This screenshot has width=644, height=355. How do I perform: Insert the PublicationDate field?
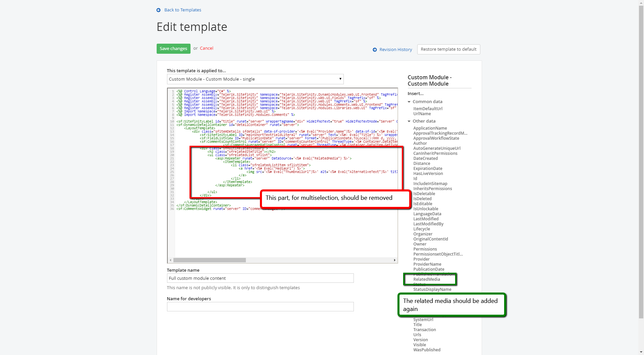coord(429,269)
